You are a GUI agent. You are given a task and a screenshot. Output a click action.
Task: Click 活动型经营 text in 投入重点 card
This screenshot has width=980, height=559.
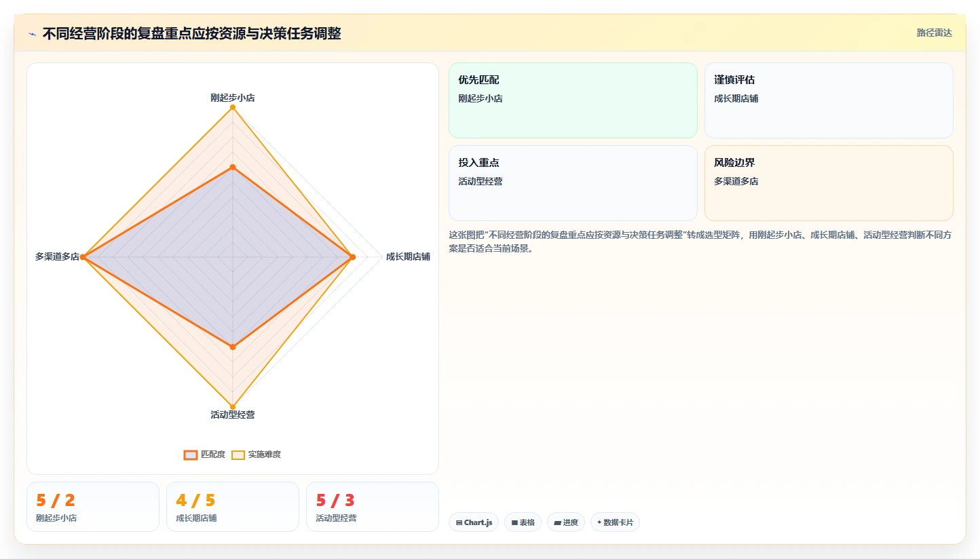[480, 181]
